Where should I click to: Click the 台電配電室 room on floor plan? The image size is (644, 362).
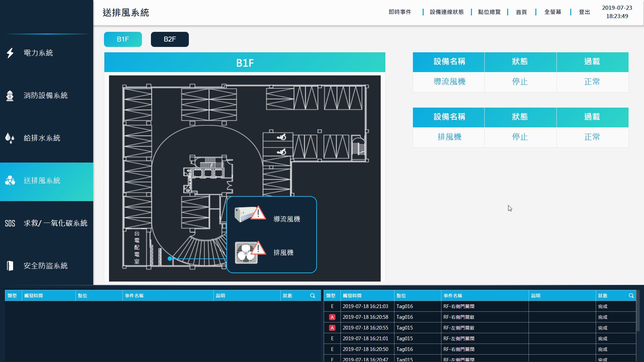(137, 247)
